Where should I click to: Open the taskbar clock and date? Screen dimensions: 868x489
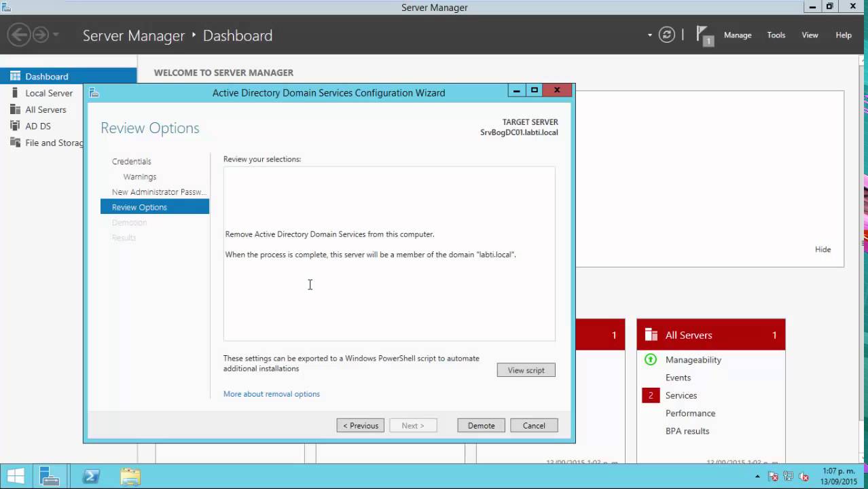(839, 477)
